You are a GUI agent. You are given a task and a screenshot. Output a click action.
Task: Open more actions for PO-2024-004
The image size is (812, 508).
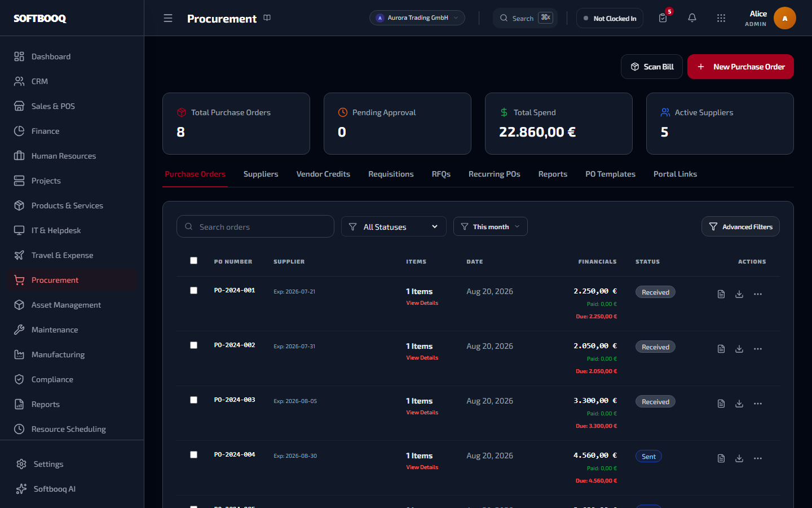coord(758,458)
